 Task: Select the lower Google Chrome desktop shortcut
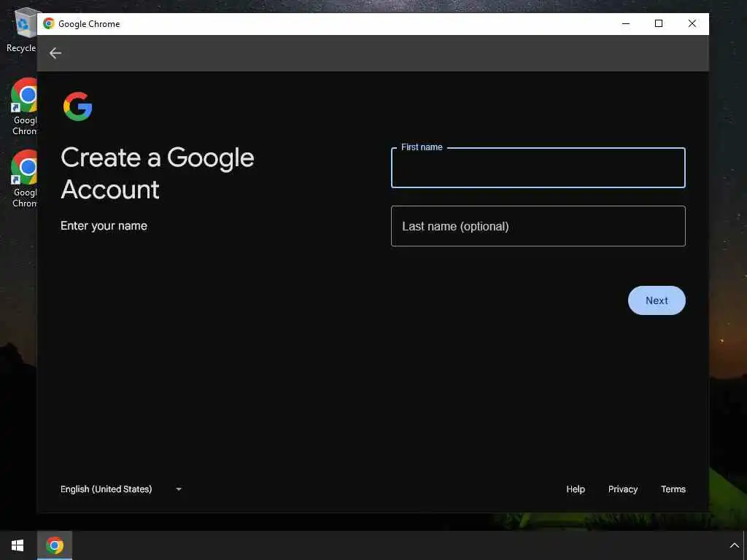coord(24,179)
